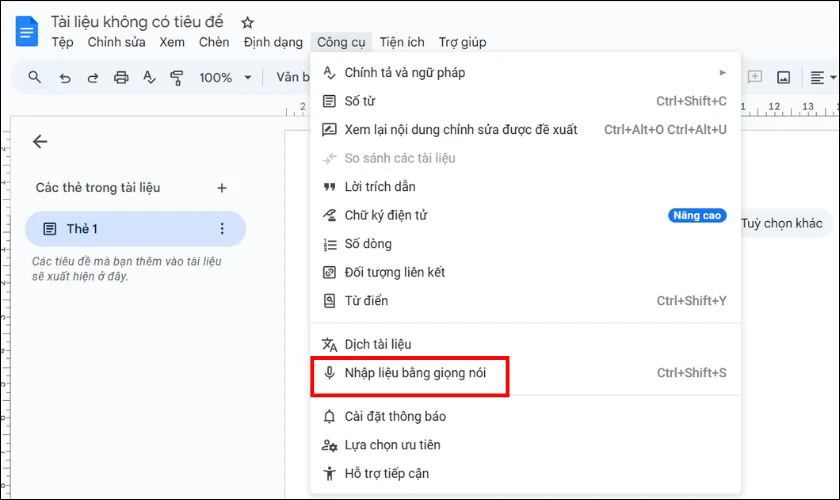Select the 'Thẻ 1' document tab
The height and width of the screenshot is (500, 840).
[136, 229]
